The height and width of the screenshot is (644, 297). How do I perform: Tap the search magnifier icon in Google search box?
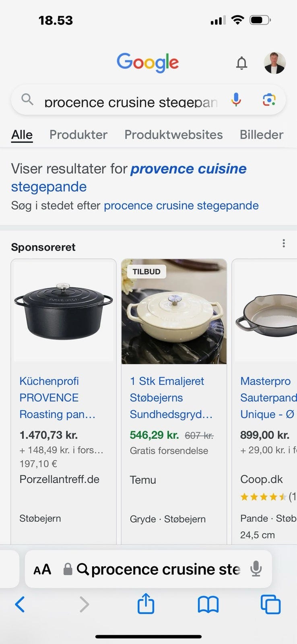point(27,99)
